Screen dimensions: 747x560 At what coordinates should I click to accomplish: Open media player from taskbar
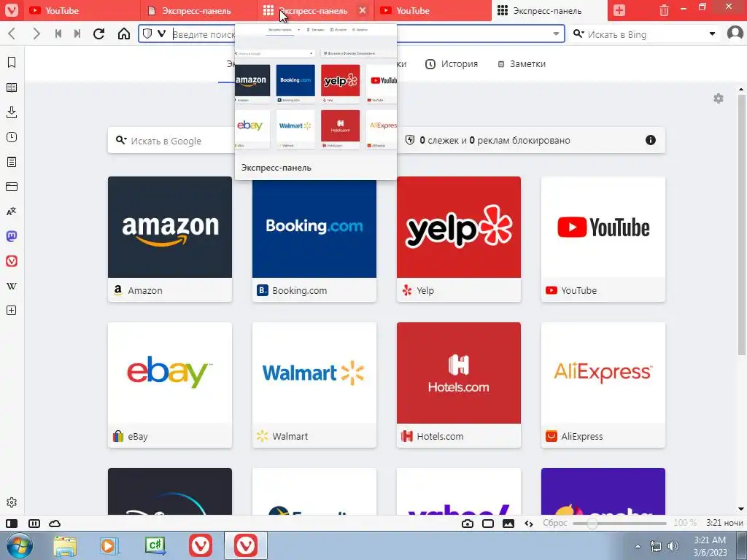click(109, 546)
